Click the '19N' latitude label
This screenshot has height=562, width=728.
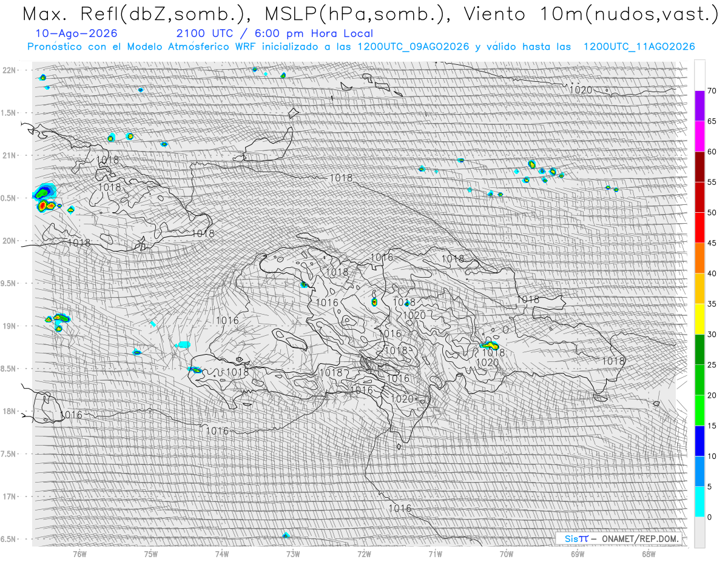tap(8, 326)
